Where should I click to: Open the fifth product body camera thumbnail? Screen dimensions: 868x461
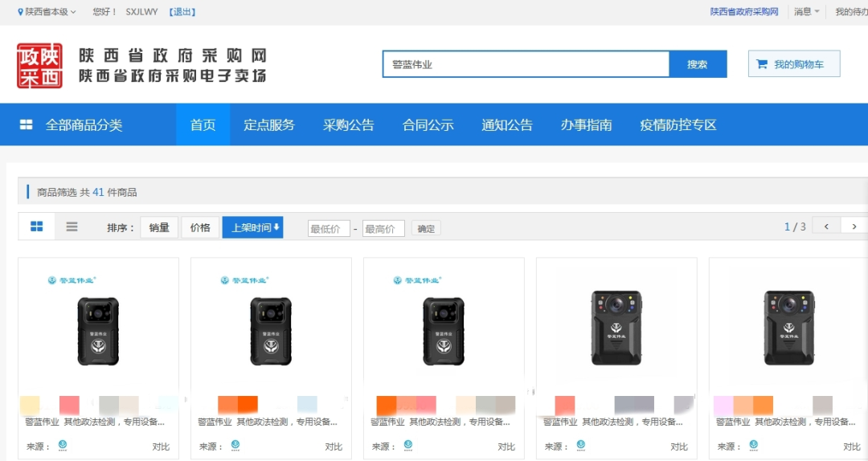click(789, 328)
